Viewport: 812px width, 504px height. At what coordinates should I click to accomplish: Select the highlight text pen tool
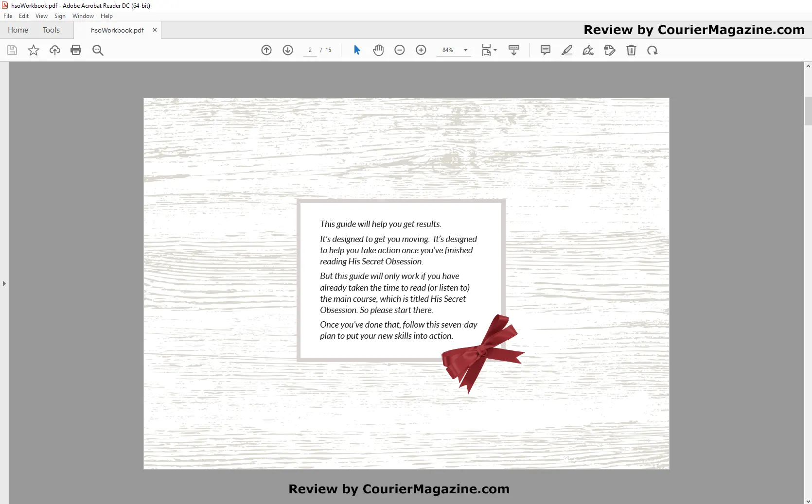click(567, 50)
